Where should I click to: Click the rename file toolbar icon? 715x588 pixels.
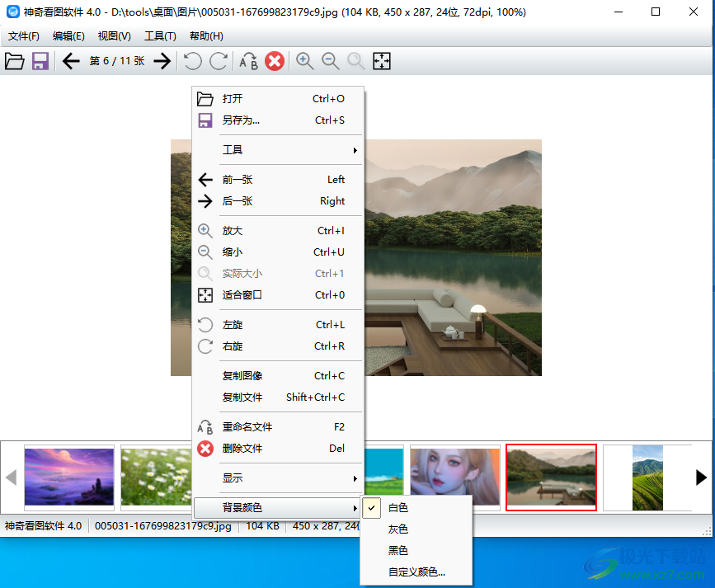point(248,61)
